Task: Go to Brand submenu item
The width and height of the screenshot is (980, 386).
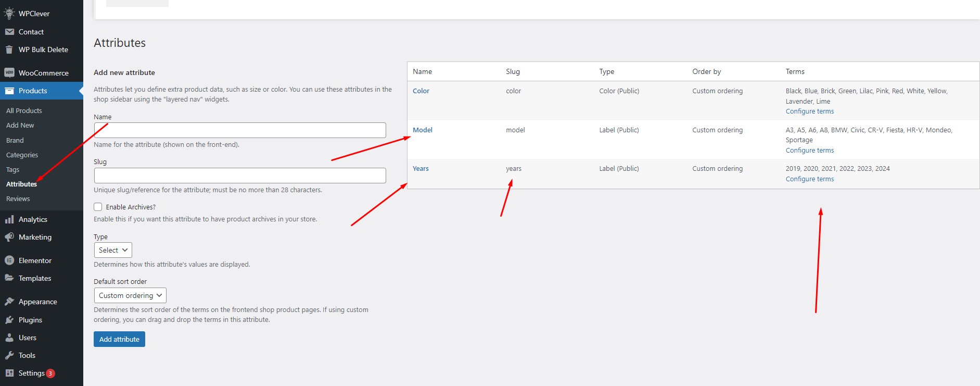Action: click(15, 140)
